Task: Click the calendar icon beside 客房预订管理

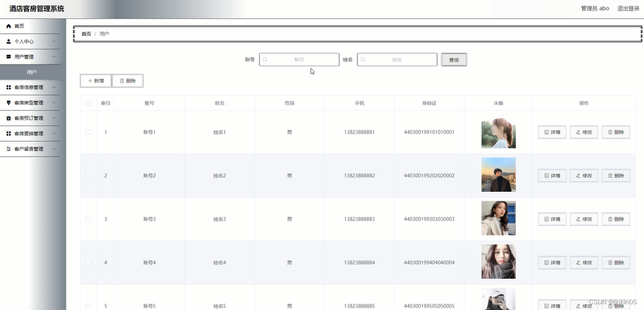Action: pyautogui.click(x=9, y=118)
